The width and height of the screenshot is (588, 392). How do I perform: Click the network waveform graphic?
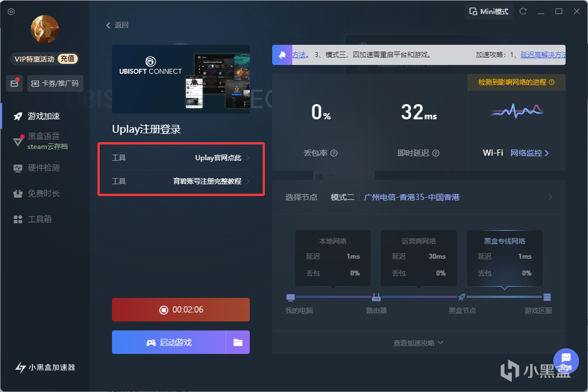[x=517, y=111]
